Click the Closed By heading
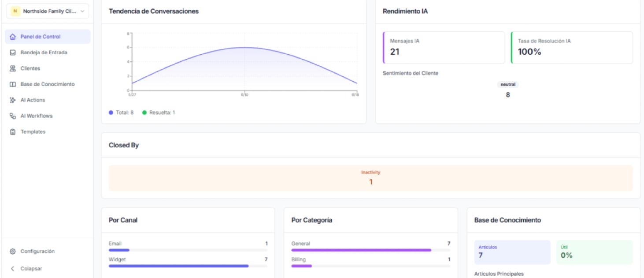This screenshot has height=278, width=644. [x=124, y=145]
